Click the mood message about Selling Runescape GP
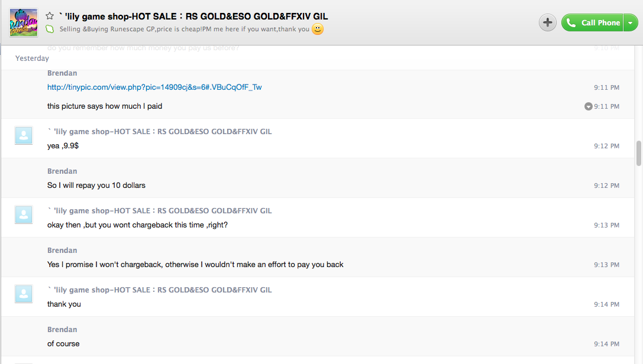The width and height of the screenshot is (643, 364). 185,29
